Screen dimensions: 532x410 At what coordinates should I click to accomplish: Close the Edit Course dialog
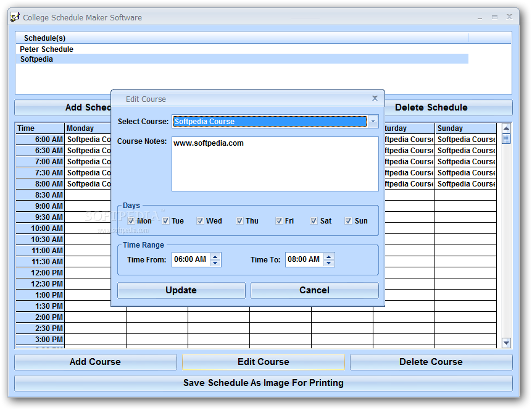(x=375, y=98)
